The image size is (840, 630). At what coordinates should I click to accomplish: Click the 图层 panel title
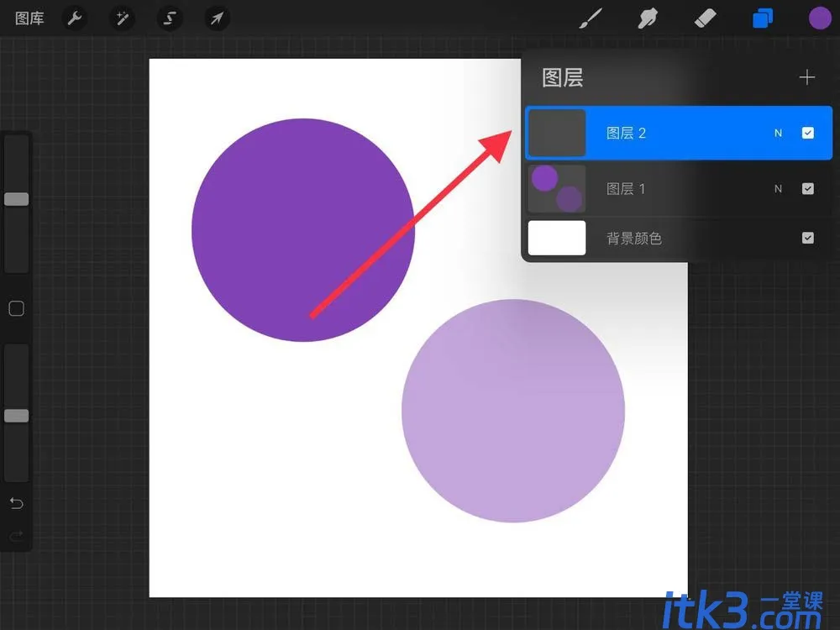pyautogui.click(x=563, y=77)
